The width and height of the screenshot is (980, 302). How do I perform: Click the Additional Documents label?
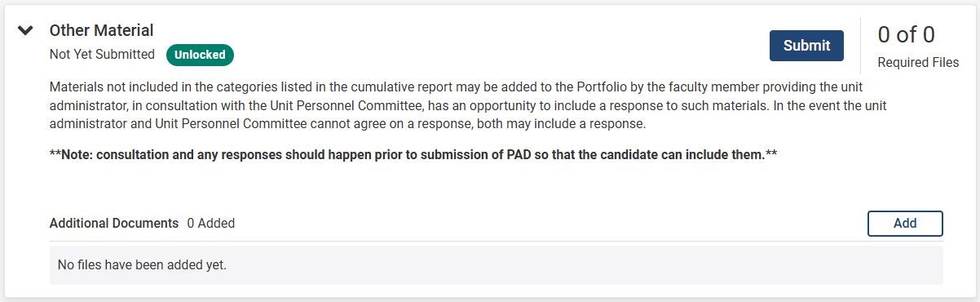[114, 223]
